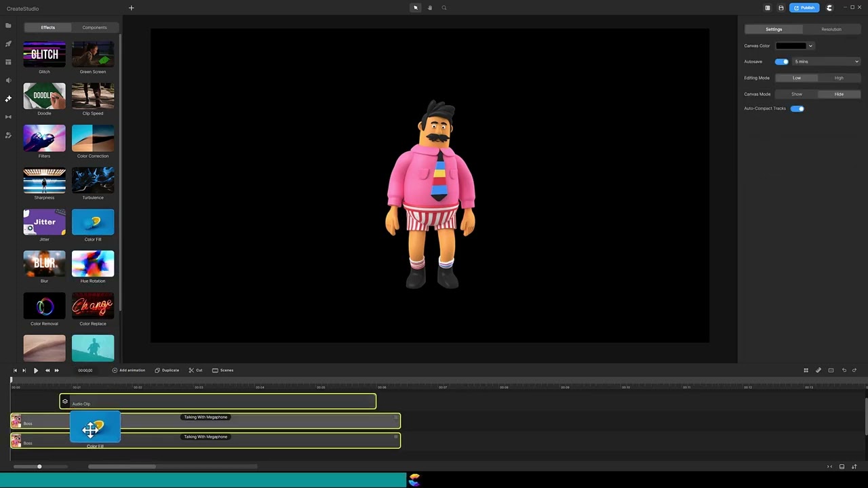Click the save floppy disk icon

click(781, 8)
